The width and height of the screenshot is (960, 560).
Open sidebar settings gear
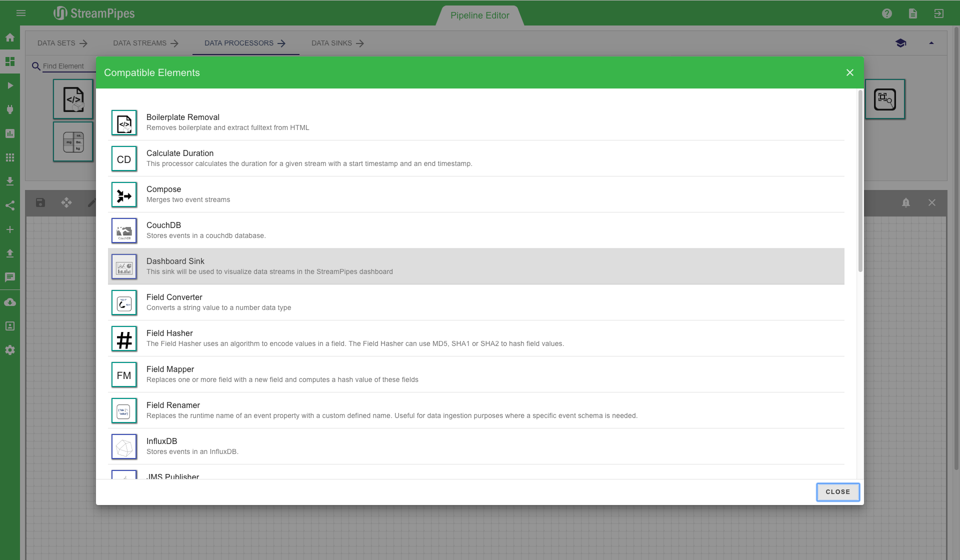click(10, 350)
